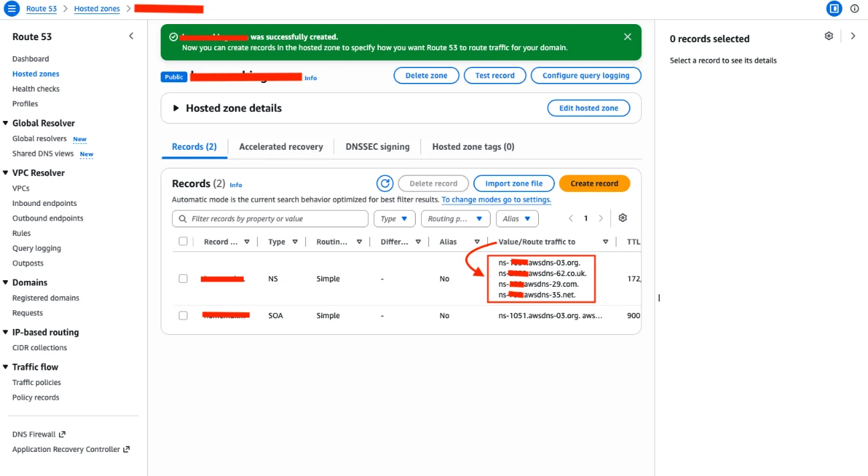Collapse the Domains sidebar section
Image resolution: width=868 pixels, height=476 pixels.
(x=5, y=282)
